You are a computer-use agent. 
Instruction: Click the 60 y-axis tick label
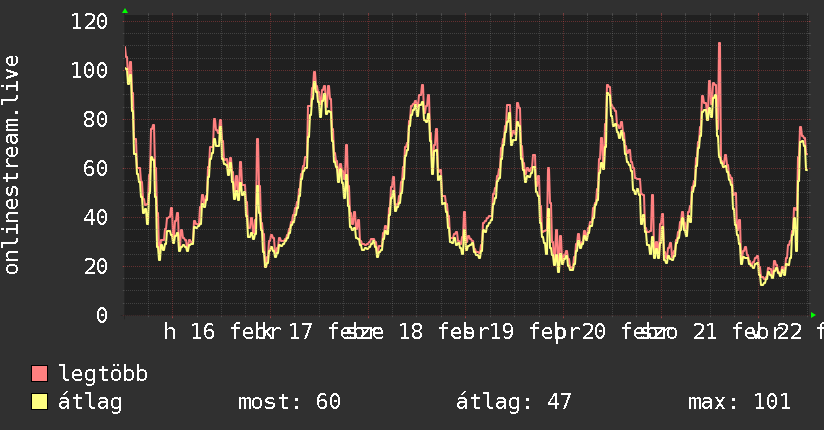[95, 168]
